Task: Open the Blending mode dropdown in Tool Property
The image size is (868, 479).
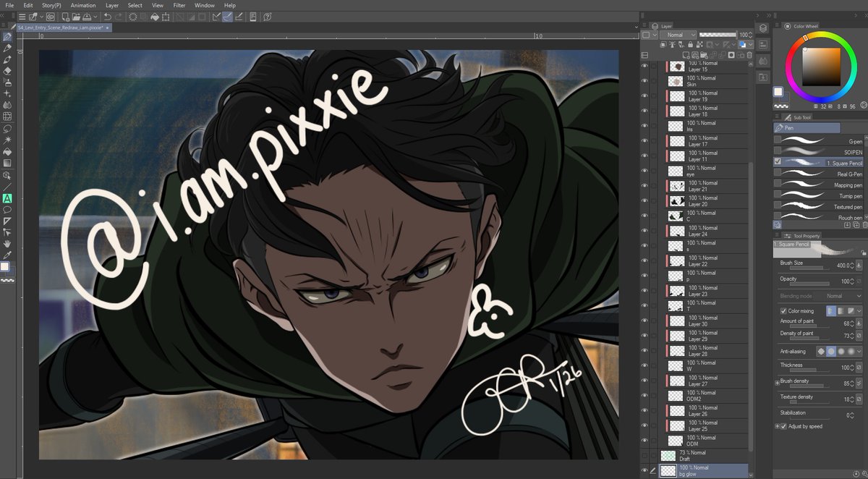Action: [843, 296]
